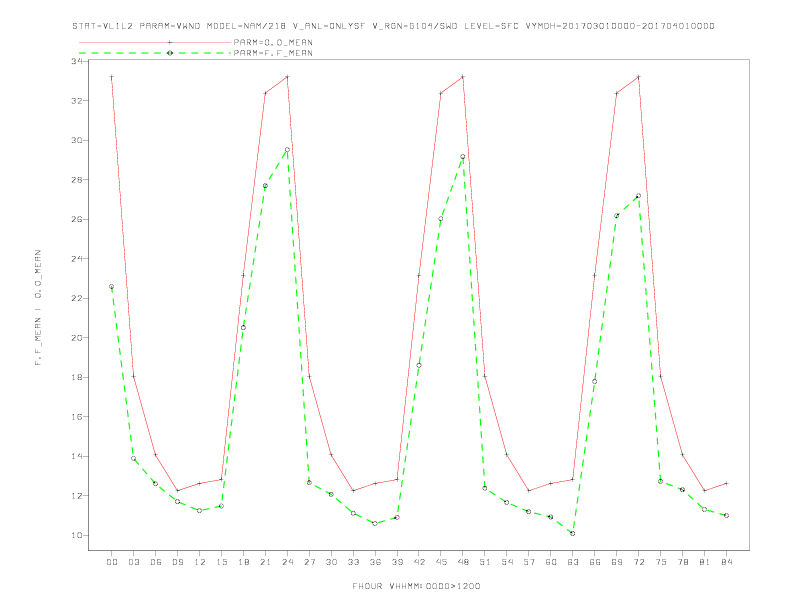Screen dimensions: 792x612
Task: Click the x-axis tick label 66
Action: [595, 562]
